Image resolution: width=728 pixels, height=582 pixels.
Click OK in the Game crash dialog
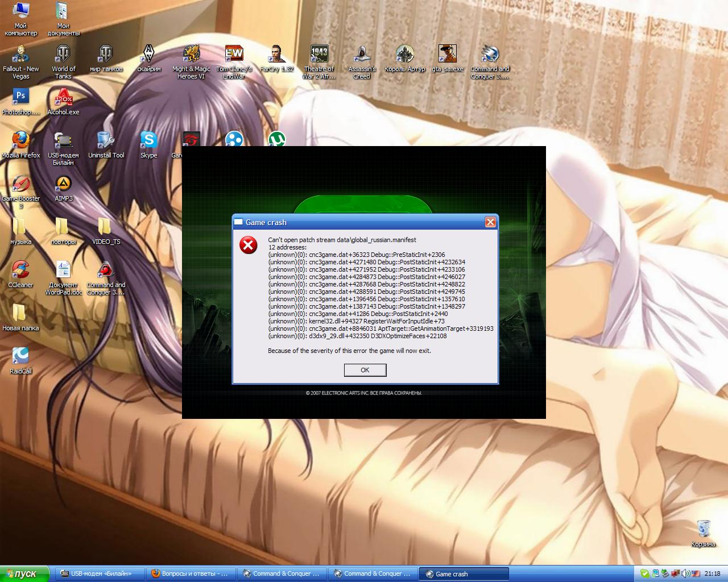click(365, 370)
